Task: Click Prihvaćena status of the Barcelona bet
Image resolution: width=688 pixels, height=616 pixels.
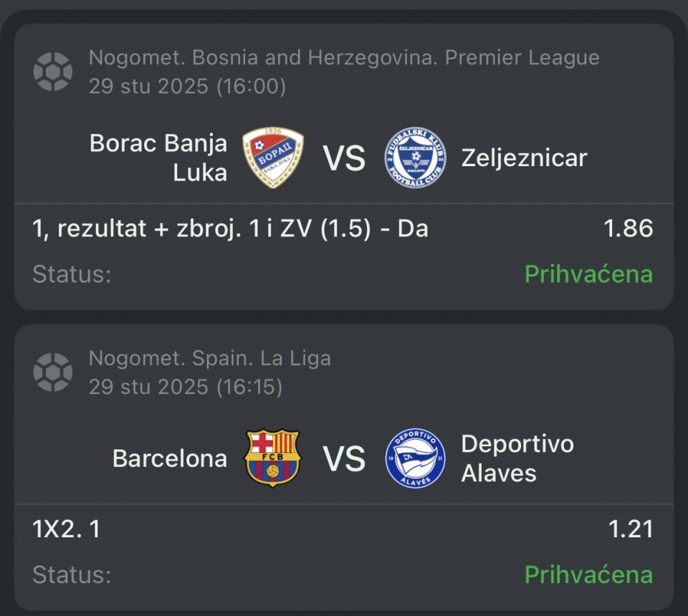Action: (588, 574)
